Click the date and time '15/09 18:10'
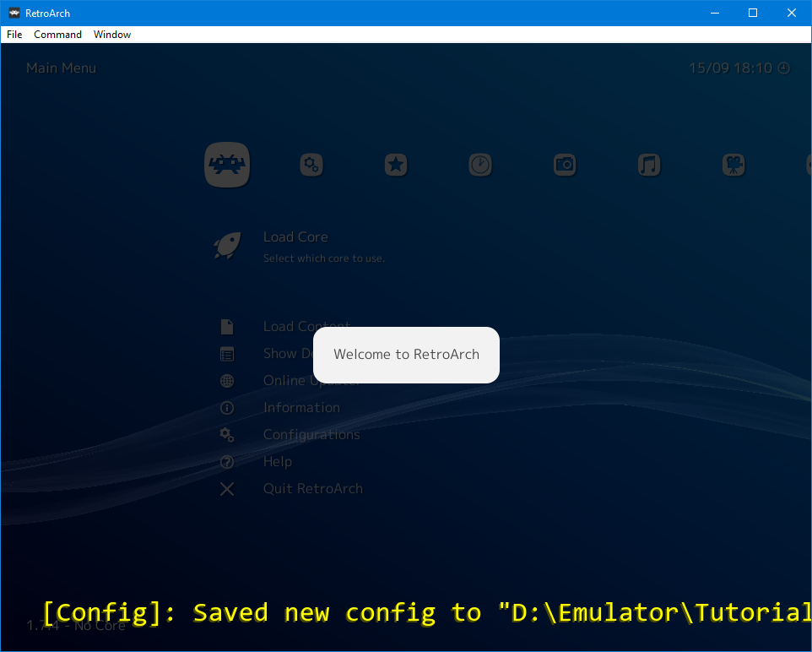The height and width of the screenshot is (652, 812). tap(730, 68)
